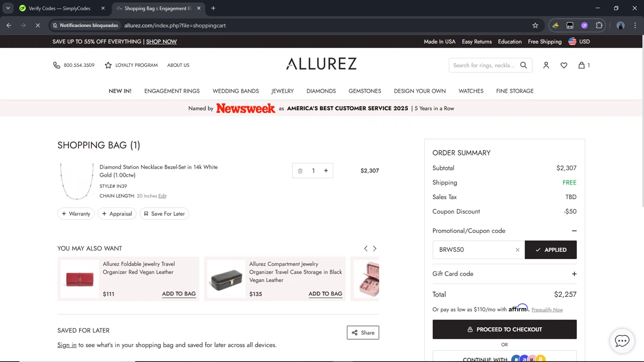Click the search for rings input
This screenshot has width=644, height=362.
pyautogui.click(x=484, y=65)
